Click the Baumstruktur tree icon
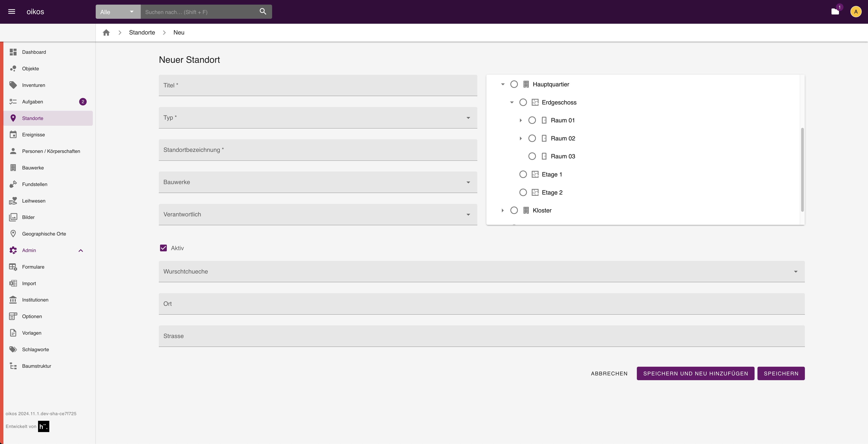Image resolution: width=868 pixels, height=444 pixels. click(13, 366)
